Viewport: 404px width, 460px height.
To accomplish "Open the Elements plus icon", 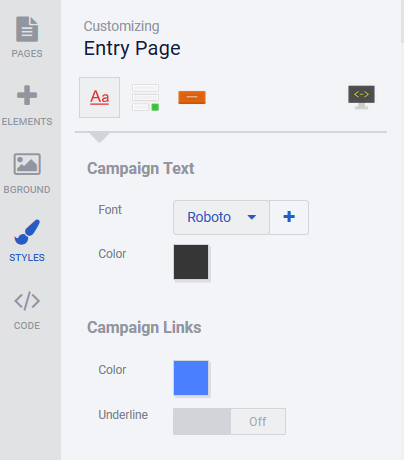I will (x=27, y=95).
